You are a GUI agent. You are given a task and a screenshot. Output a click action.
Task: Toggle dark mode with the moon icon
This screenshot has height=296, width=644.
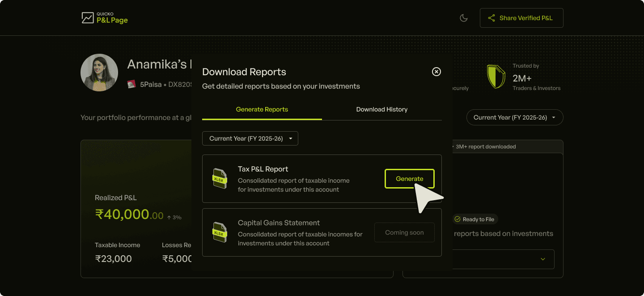pyautogui.click(x=464, y=18)
